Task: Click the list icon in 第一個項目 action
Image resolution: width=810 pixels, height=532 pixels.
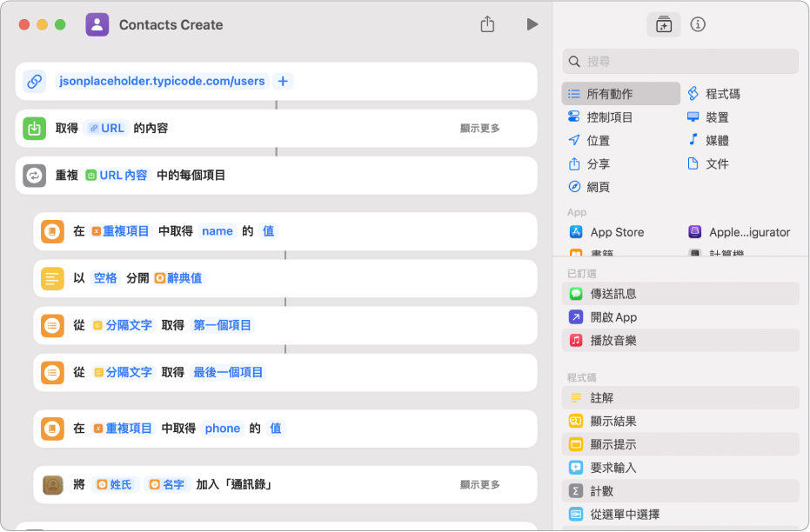Action: (52, 326)
